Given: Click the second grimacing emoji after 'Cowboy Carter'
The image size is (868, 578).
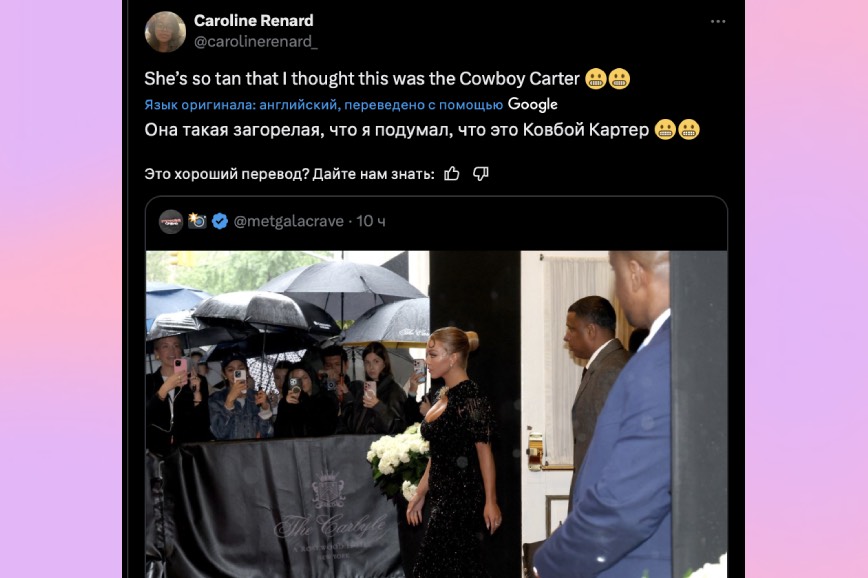Looking at the screenshot, I should [x=619, y=79].
